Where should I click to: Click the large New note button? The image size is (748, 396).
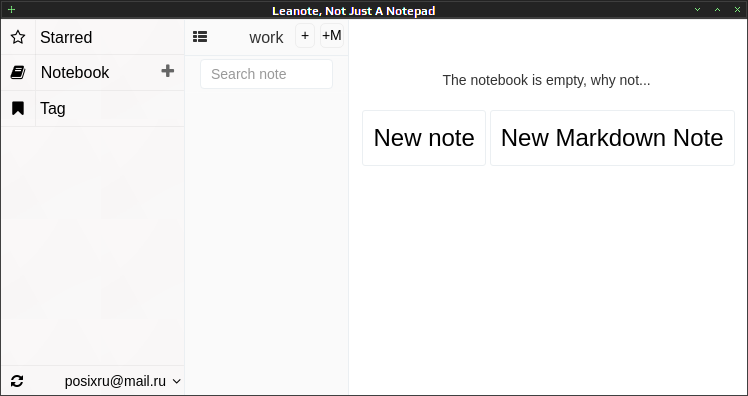[424, 138]
